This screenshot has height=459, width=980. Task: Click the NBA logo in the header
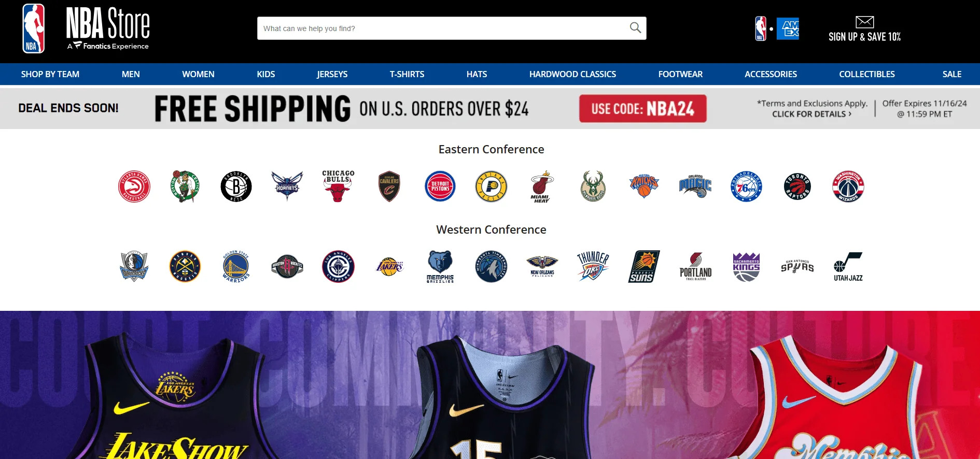click(34, 28)
